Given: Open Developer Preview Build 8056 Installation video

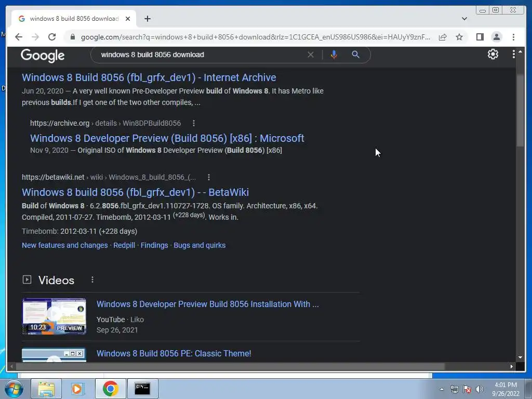Looking at the screenshot, I should point(208,304).
